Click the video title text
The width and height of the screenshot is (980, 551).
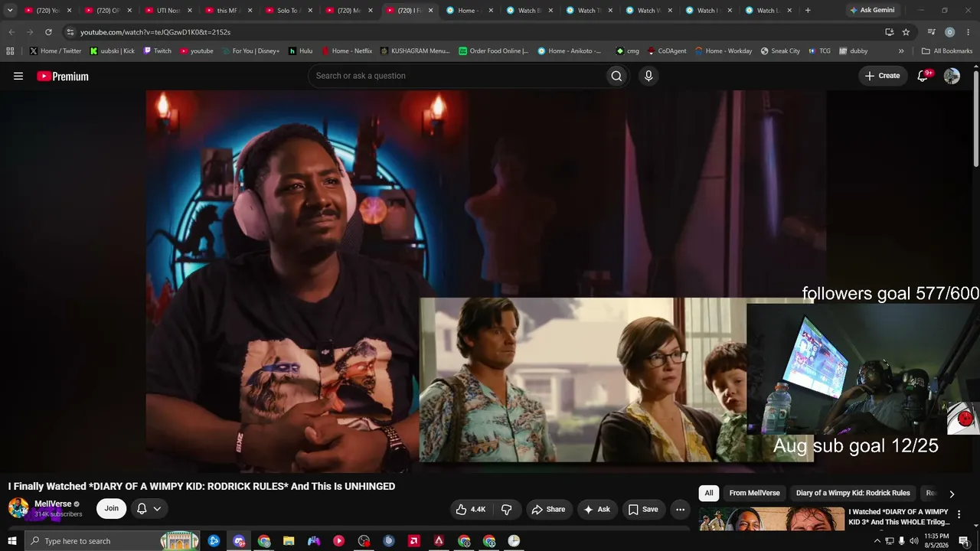(201, 486)
